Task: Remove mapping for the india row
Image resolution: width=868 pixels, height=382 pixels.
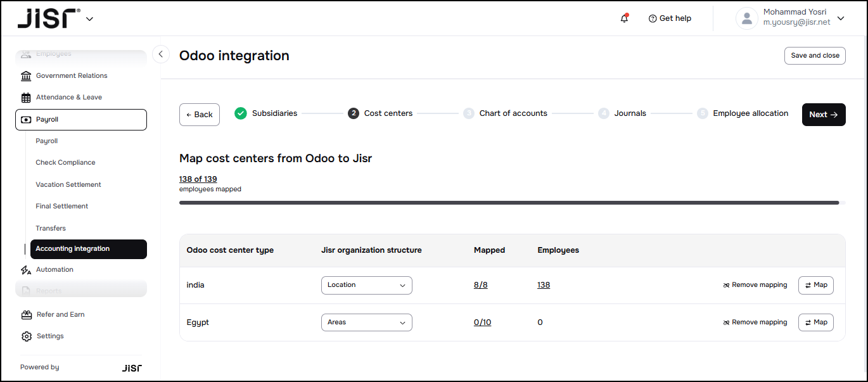Action: (x=755, y=285)
